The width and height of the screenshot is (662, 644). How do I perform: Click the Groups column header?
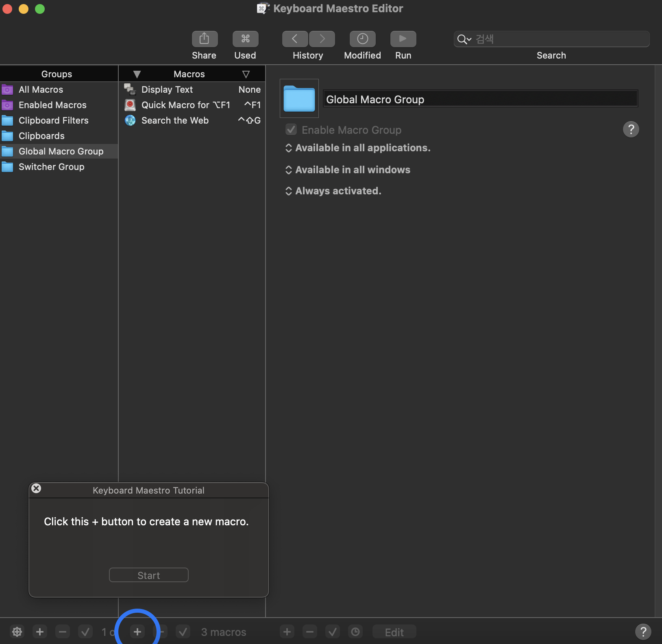pos(59,74)
